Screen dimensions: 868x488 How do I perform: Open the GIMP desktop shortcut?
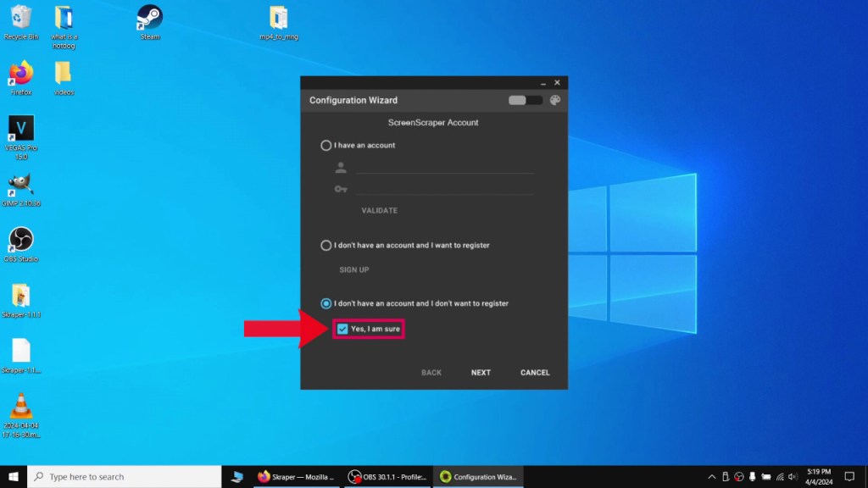[21, 187]
